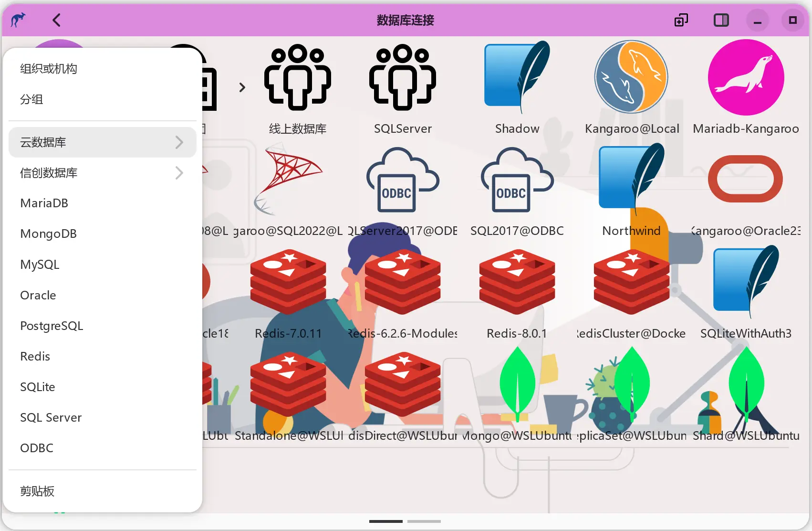
Task: Toggle the sidebar panel layout icon
Action: coord(721,20)
